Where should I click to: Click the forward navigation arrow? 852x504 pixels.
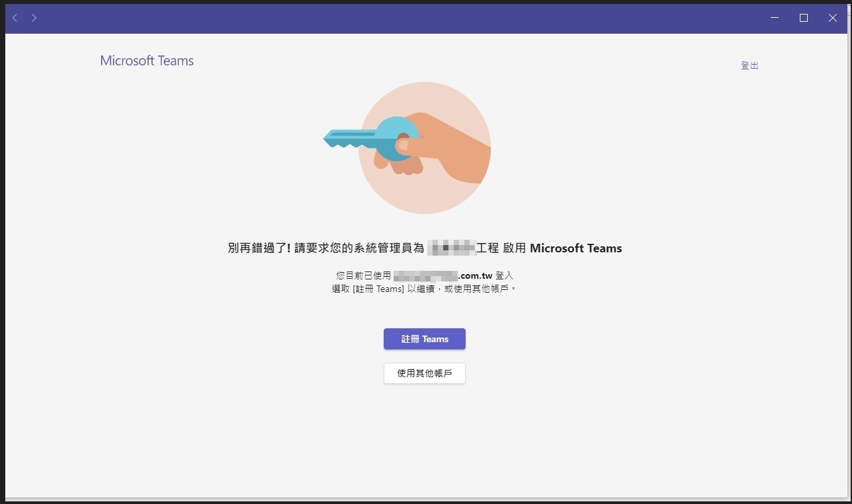pos(34,18)
